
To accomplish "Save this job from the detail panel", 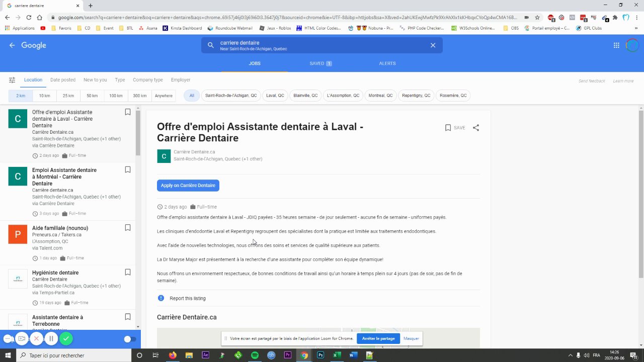I will pos(455,128).
